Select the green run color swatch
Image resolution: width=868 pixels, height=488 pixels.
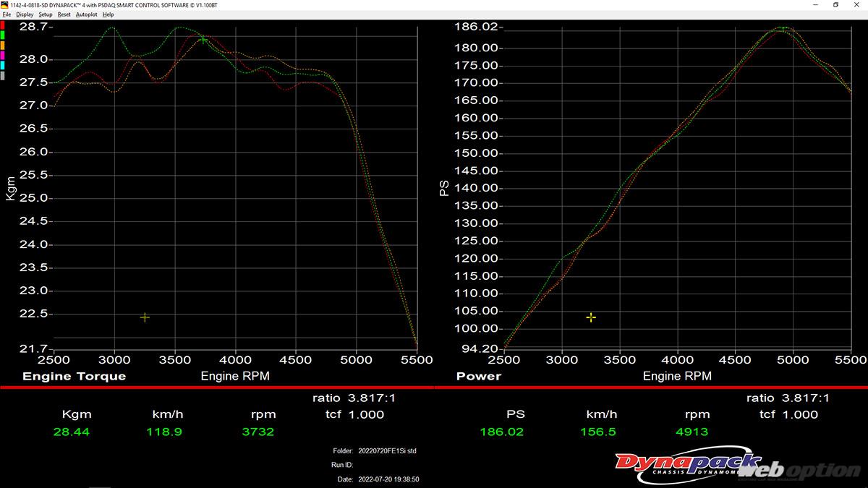[3, 35]
